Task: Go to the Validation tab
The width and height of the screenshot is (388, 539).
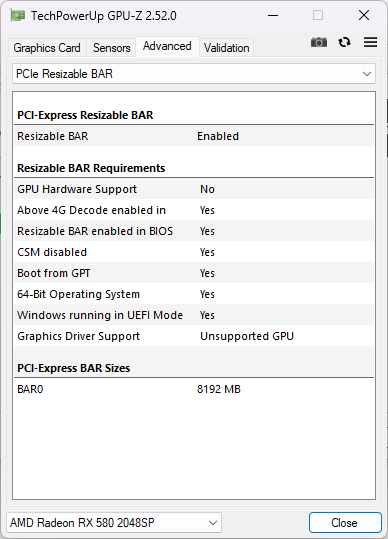Action: 226,48
